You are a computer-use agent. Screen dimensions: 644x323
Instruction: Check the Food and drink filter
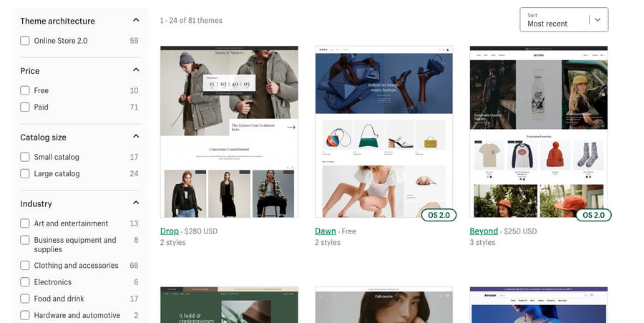point(25,299)
